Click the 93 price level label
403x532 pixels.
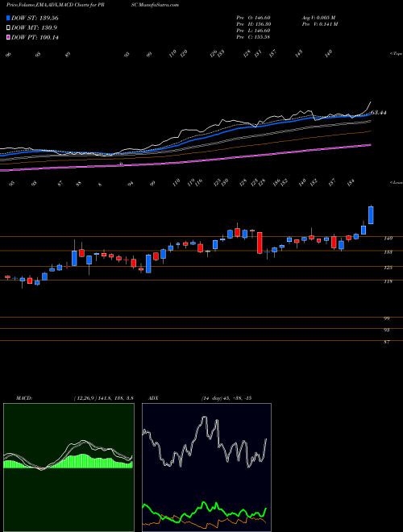tap(387, 330)
